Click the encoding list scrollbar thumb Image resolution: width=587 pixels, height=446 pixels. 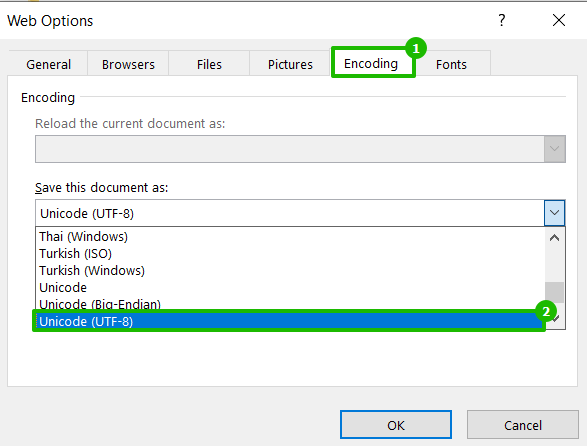pyautogui.click(x=554, y=292)
